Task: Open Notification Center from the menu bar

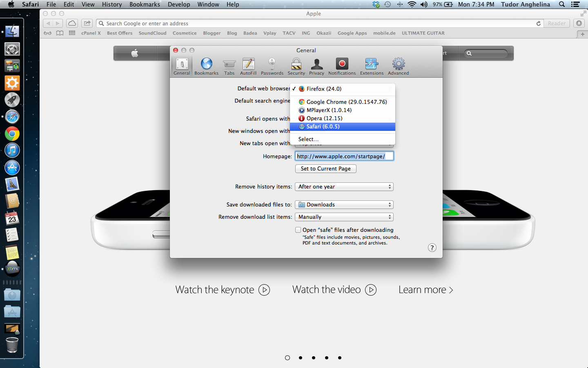Action: pos(575,4)
